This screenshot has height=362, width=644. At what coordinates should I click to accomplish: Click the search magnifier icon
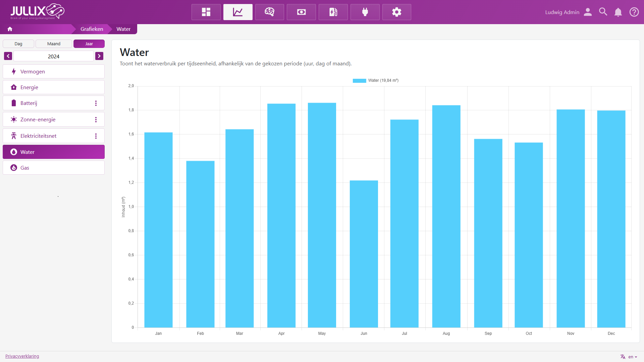(603, 12)
